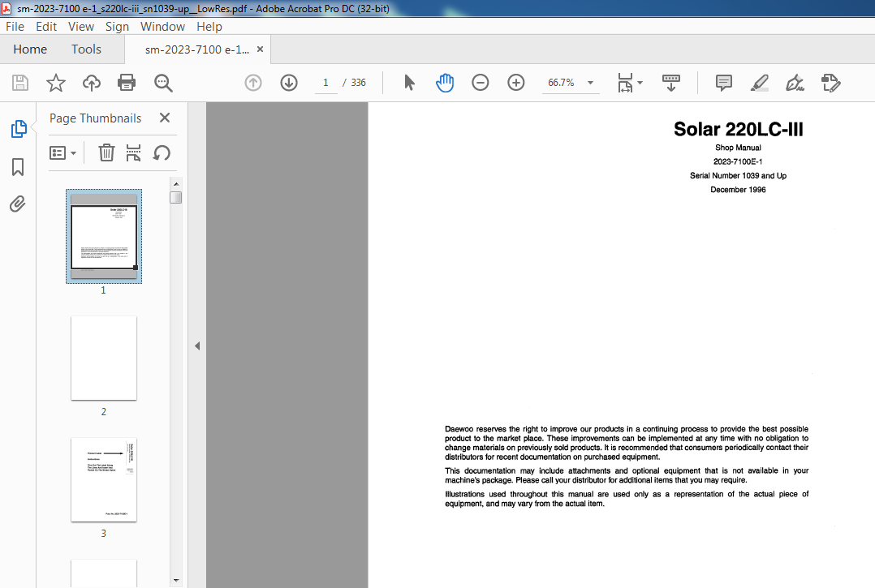
Task: Click the total pages 336 label
Action: 358,83
